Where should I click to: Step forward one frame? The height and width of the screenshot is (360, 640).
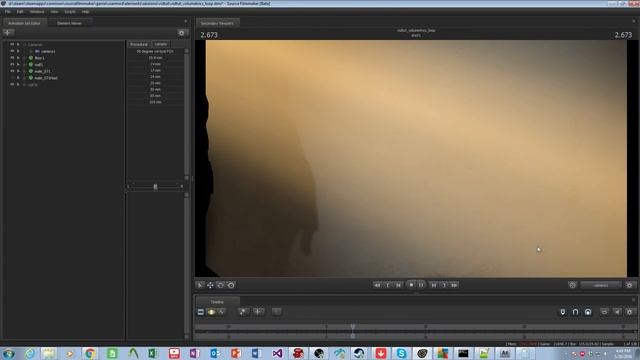coord(434,285)
